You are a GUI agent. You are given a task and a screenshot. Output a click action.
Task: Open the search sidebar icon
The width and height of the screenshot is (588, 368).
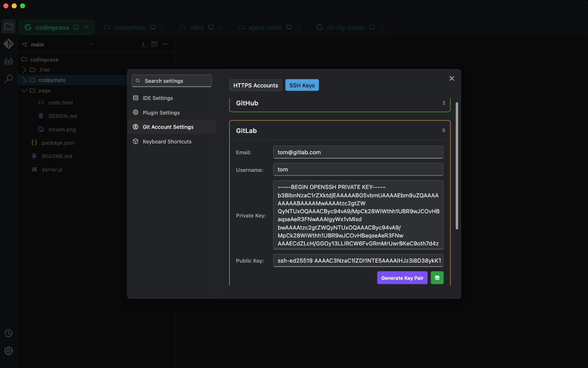point(8,79)
